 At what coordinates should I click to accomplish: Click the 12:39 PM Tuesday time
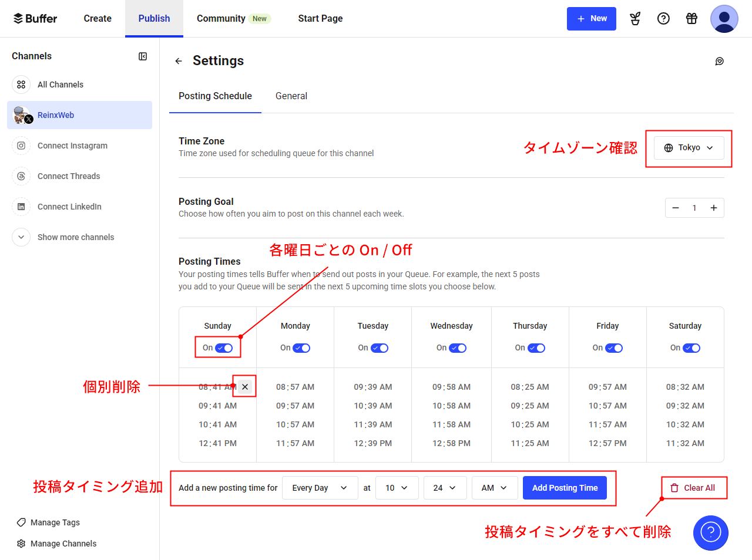[373, 443]
